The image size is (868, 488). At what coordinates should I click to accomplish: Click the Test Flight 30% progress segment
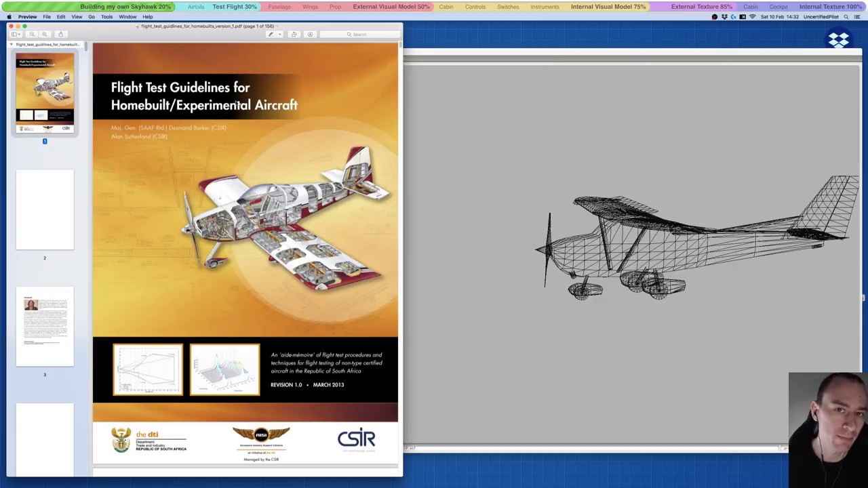click(x=234, y=7)
